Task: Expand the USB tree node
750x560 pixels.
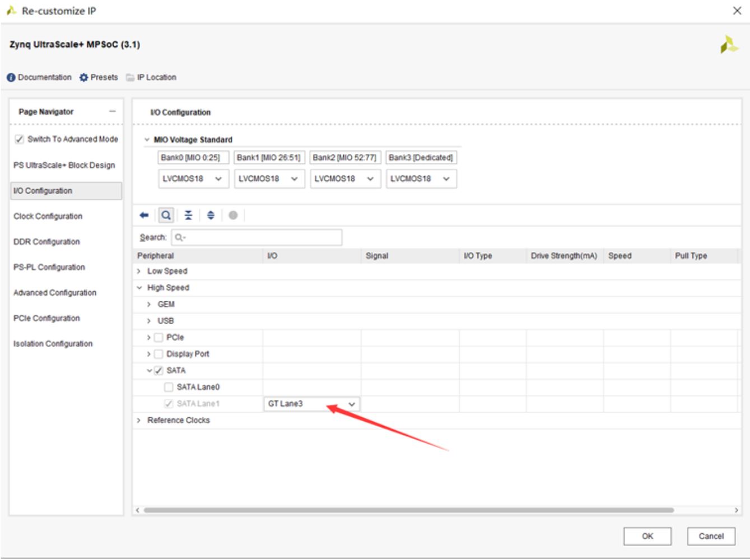Action: tap(148, 321)
